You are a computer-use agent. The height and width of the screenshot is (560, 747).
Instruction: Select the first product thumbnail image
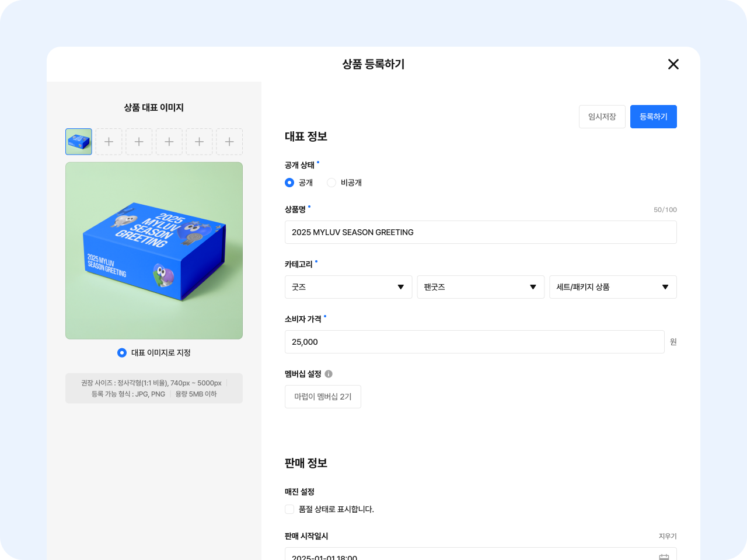click(x=79, y=142)
